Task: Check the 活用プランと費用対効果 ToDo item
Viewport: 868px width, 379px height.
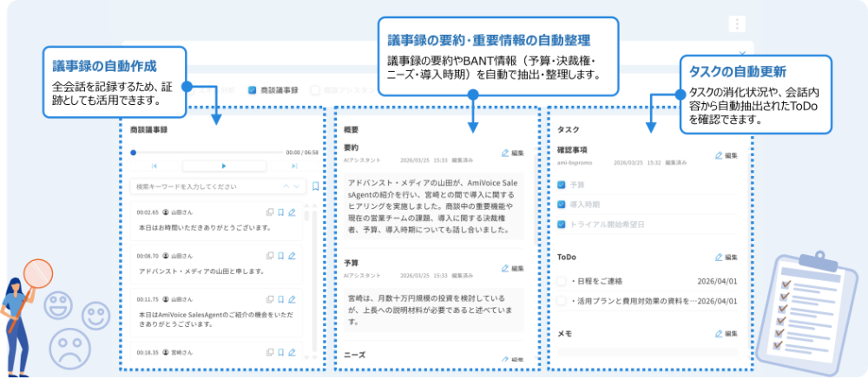Action: pyautogui.click(x=562, y=301)
